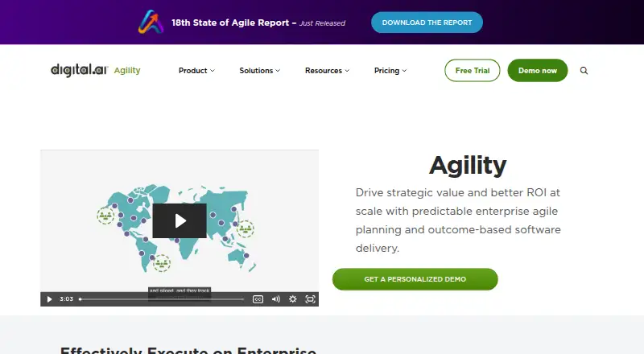Open video settings gear icon

(293, 299)
